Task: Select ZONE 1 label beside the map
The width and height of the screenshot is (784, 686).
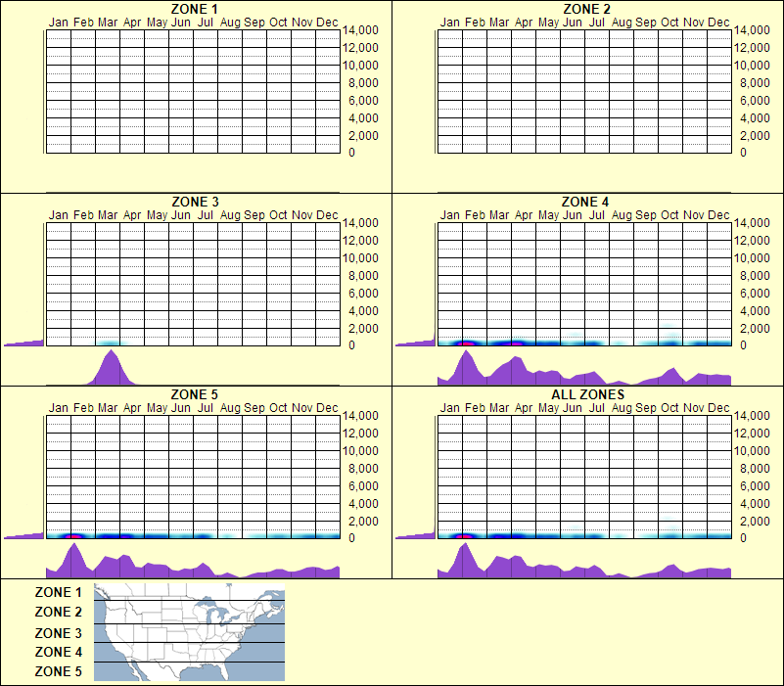Action: [x=58, y=592]
